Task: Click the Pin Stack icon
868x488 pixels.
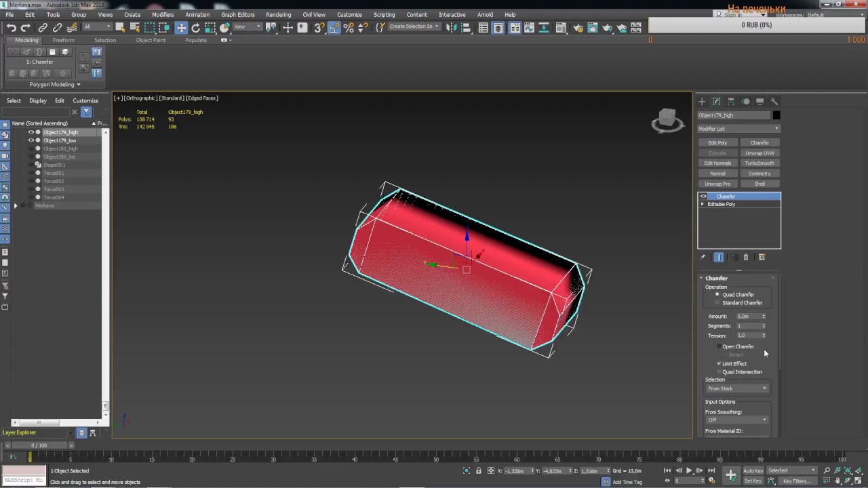Action: 703,258
